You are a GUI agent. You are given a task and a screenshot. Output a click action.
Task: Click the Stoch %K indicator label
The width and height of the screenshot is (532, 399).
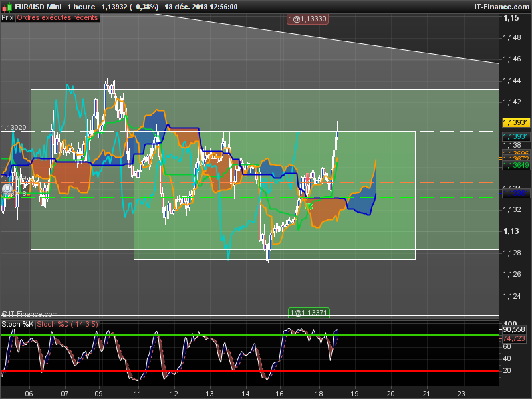[x=17, y=324]
